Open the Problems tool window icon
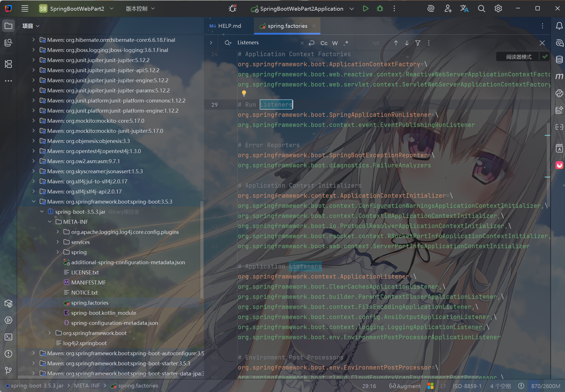565x392 pixels. coord(8,354)
